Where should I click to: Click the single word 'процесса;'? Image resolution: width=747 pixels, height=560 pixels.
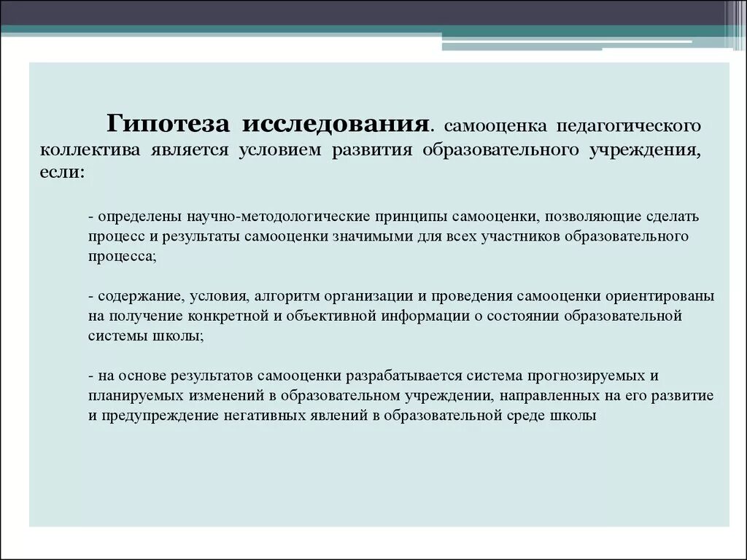pyautogui.click(x=123, y=256)
